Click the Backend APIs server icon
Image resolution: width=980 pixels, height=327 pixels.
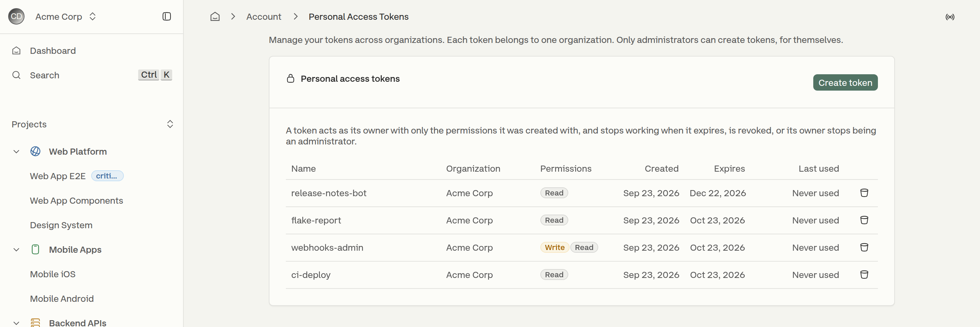coord(35,323)
